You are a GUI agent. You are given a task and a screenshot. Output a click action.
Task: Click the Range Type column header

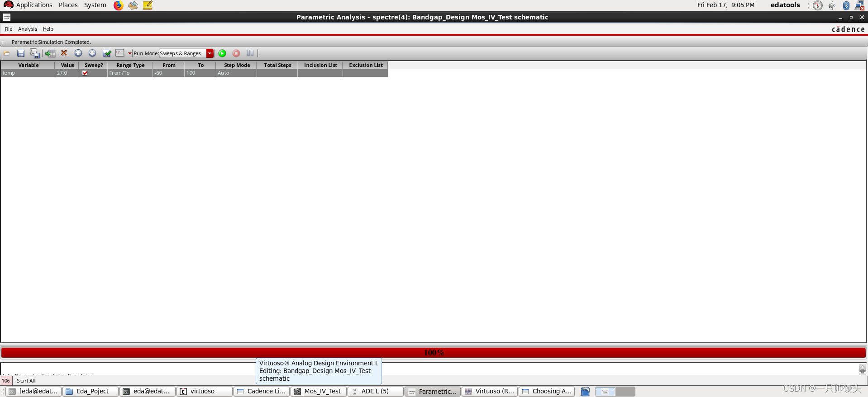coord(130,65)
